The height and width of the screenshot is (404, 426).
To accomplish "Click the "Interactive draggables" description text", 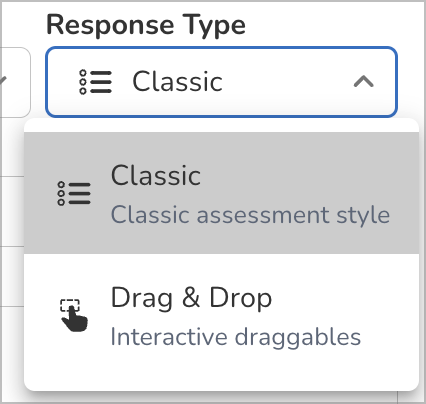I will [x=236, y=337].
